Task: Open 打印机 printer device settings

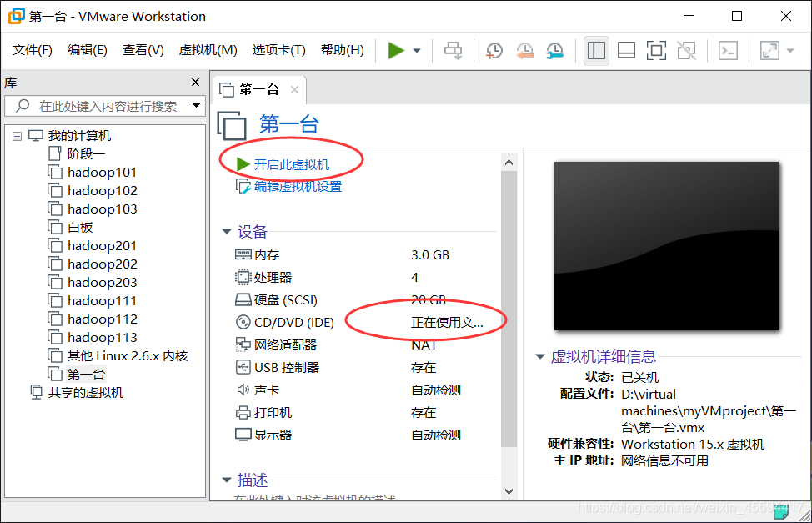Action: pos(263,413)
